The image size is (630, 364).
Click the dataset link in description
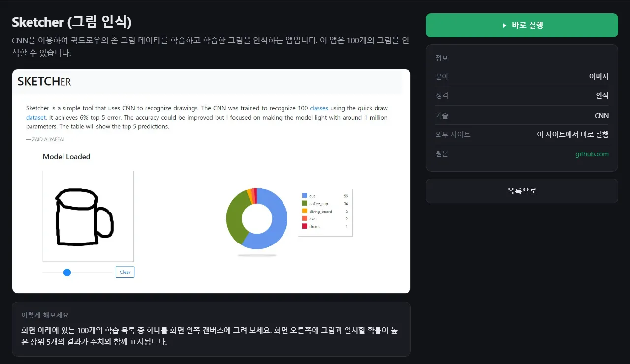[x=36, y=118]
